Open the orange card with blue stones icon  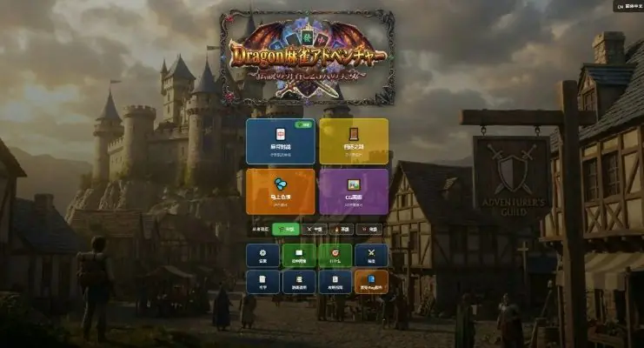(x=281, y=191)
